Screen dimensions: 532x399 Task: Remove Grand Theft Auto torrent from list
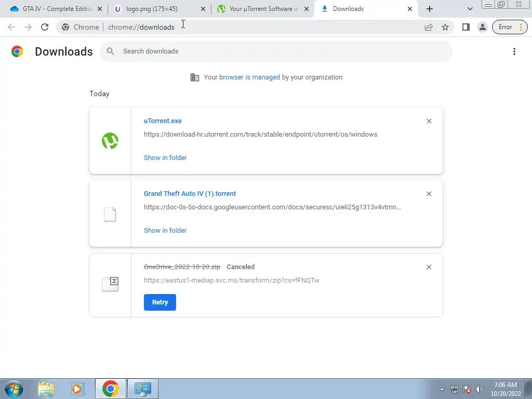point(429,194)
